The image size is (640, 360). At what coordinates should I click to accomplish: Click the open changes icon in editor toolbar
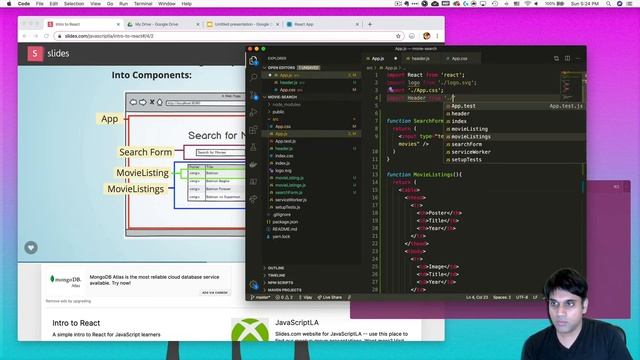556,58
